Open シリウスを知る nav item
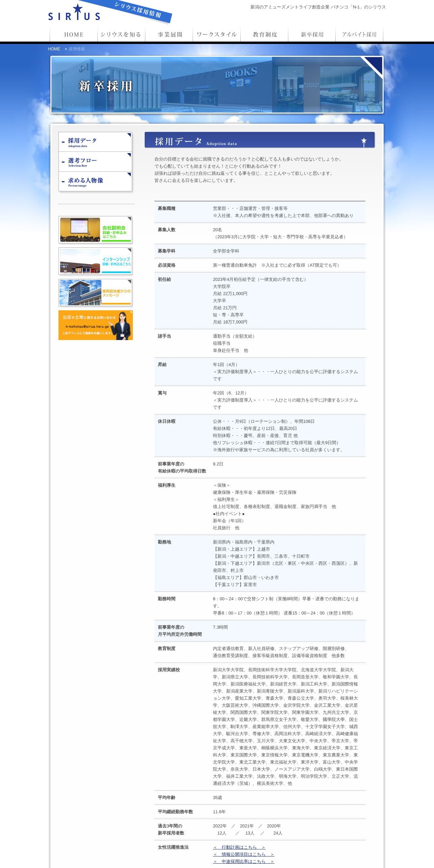The image size is (434, 868). coord(121,34)
